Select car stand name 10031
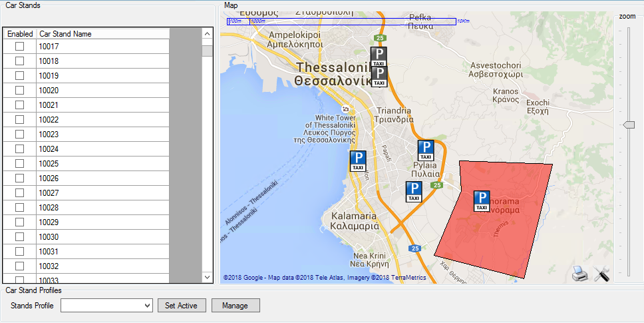Viewport: 644px width, 323px height. (x=49, y=252)
